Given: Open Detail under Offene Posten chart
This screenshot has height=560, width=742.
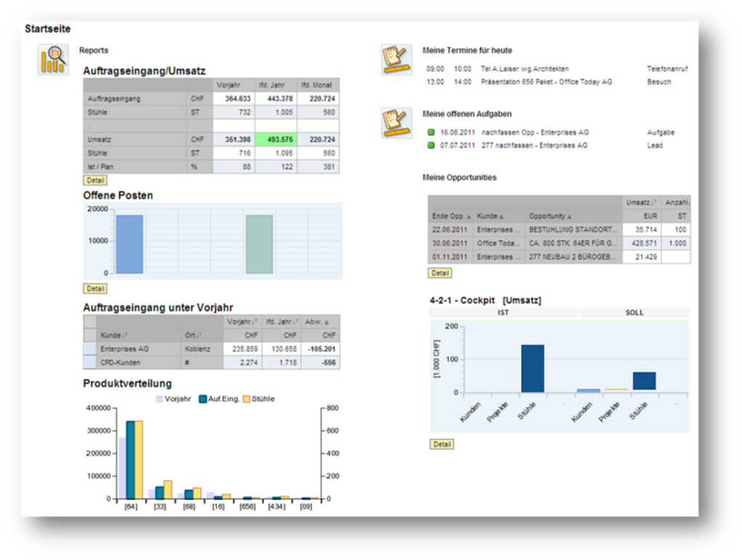Looking at the screenshot, I should coord(95,289).
